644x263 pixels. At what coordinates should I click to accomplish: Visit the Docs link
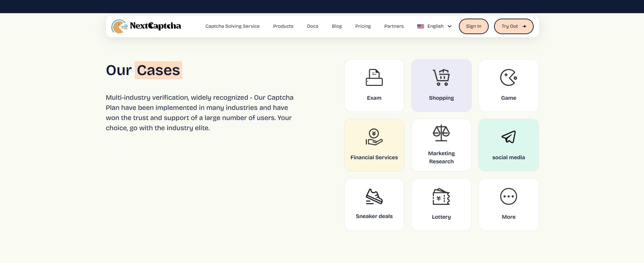click(312, 26)
